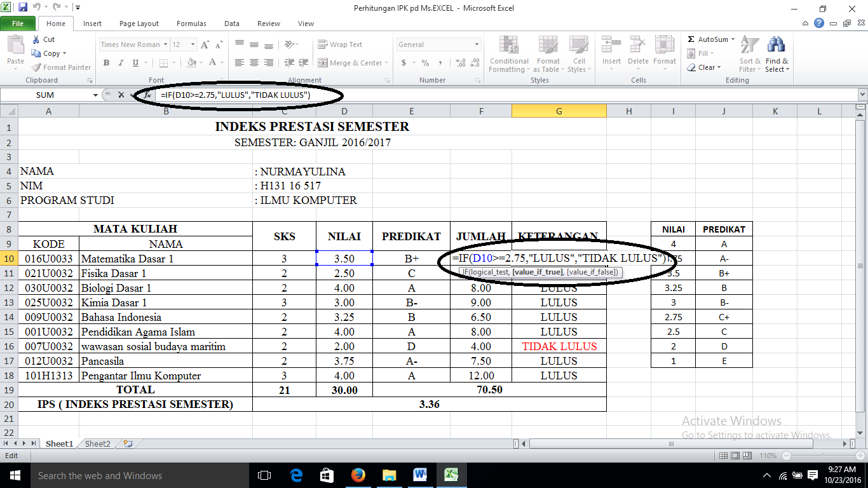Click the Fill Color bucket icon
Screen dimensions: 868x488
click(190, 63)
